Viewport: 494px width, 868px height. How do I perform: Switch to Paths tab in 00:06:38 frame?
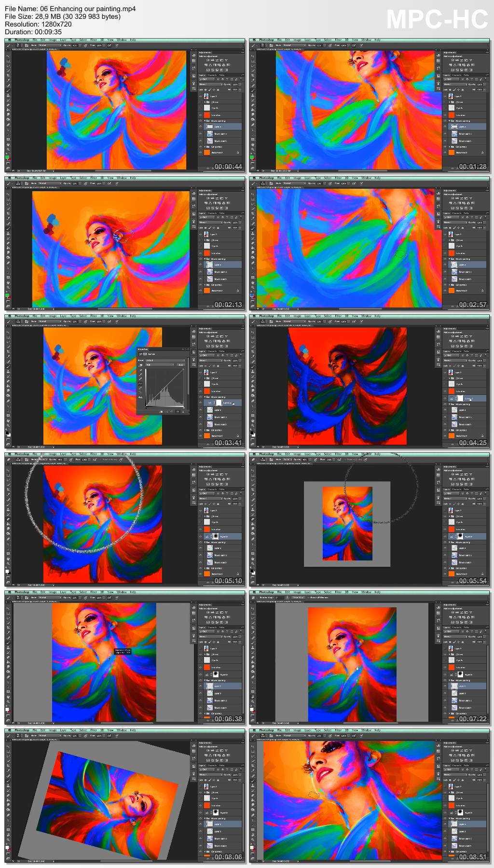click(222, 627)
